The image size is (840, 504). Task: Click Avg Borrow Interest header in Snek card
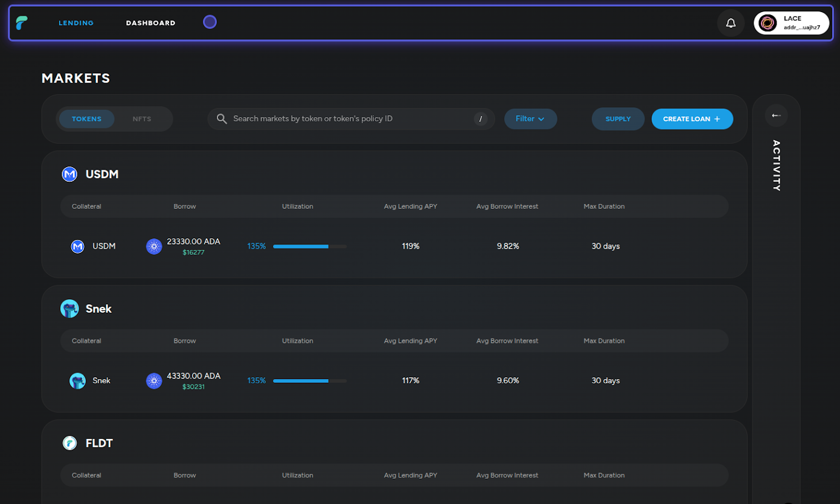click(x=507, y=341)
